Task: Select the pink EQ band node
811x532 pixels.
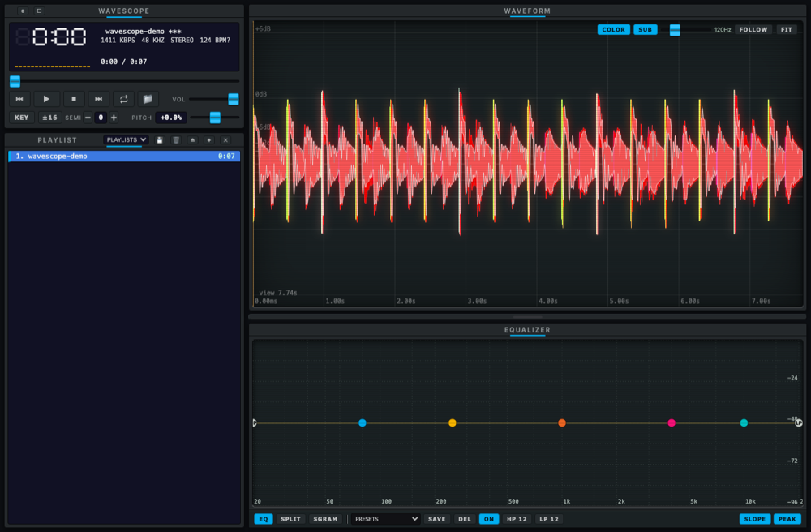Action: [x=672, y=423]
